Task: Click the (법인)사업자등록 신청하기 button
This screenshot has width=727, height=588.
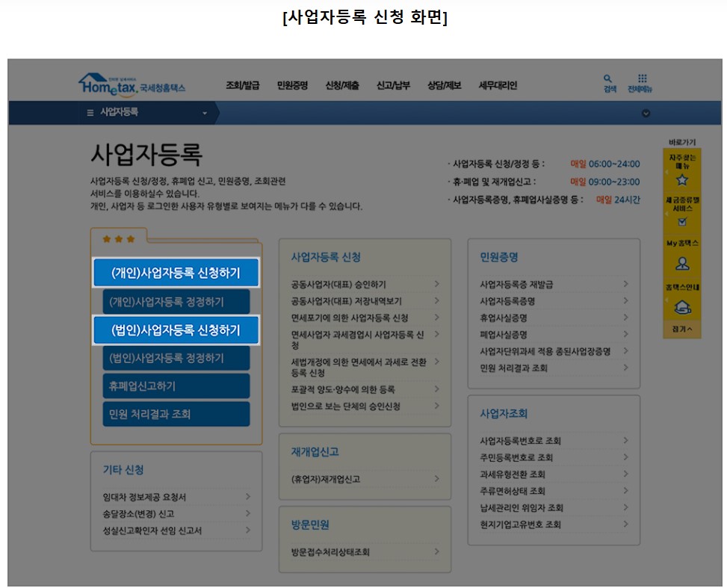Action: click(176, 329)
